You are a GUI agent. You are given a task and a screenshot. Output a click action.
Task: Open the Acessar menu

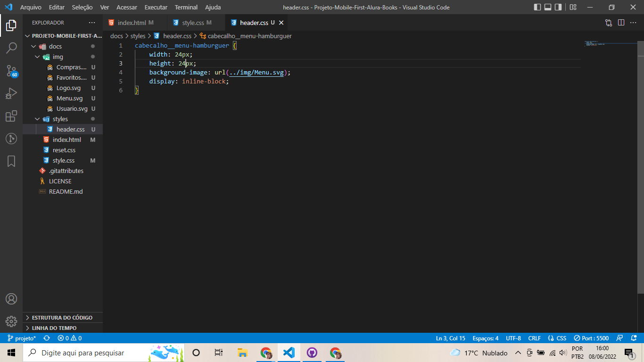point(127,7)
